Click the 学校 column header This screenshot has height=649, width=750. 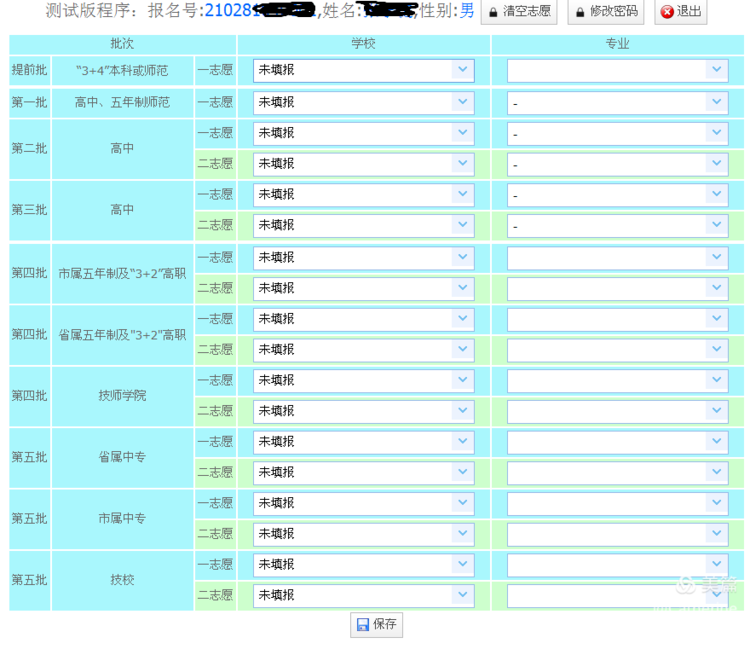[x=364, y=44]
